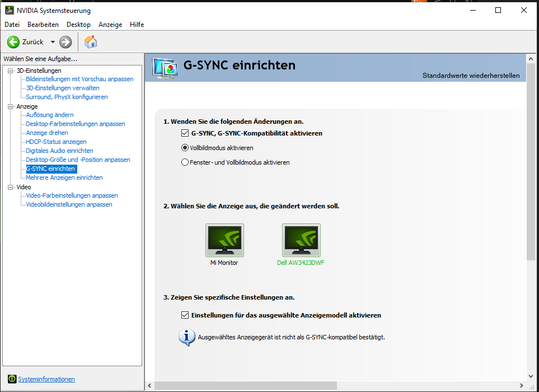Open Desktop-Farbeinstellungen anpassen
The image size is (539, 392).
pyautogui.click(x=76, y=124)
